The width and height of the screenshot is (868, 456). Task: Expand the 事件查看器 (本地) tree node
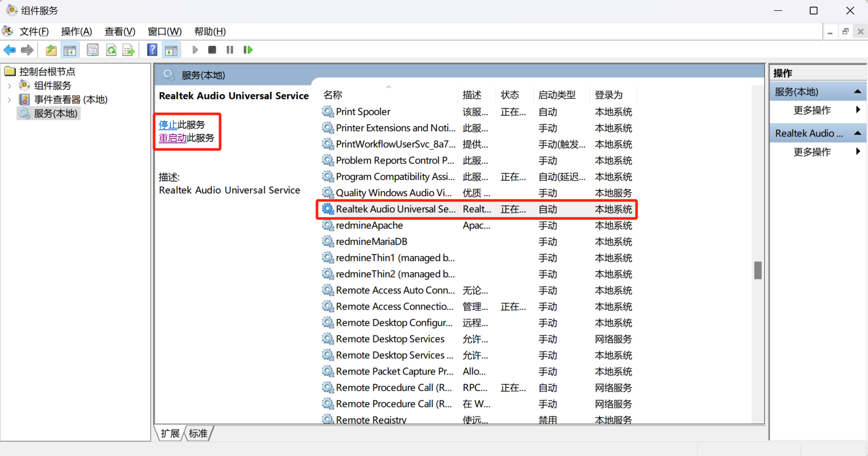coord(9,99)
